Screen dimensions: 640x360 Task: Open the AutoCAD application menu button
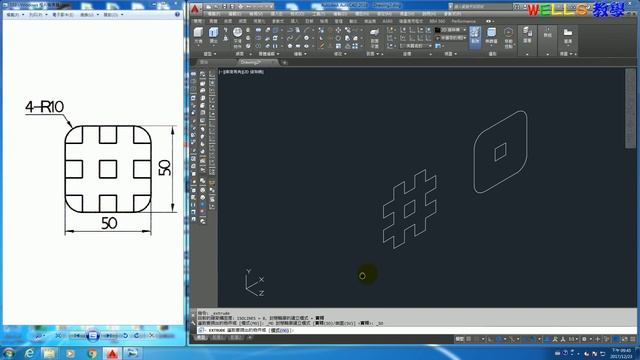tap(195, 9)
